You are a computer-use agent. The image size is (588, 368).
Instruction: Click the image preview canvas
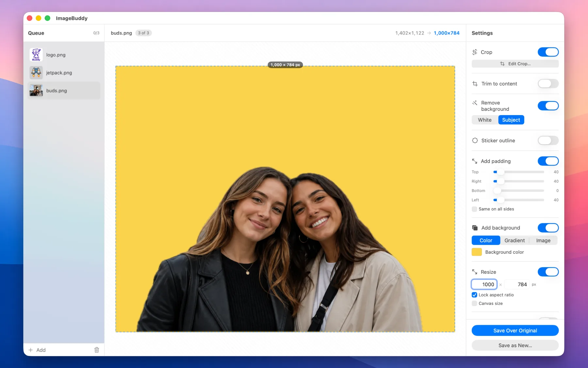click(x=285, y=199)
